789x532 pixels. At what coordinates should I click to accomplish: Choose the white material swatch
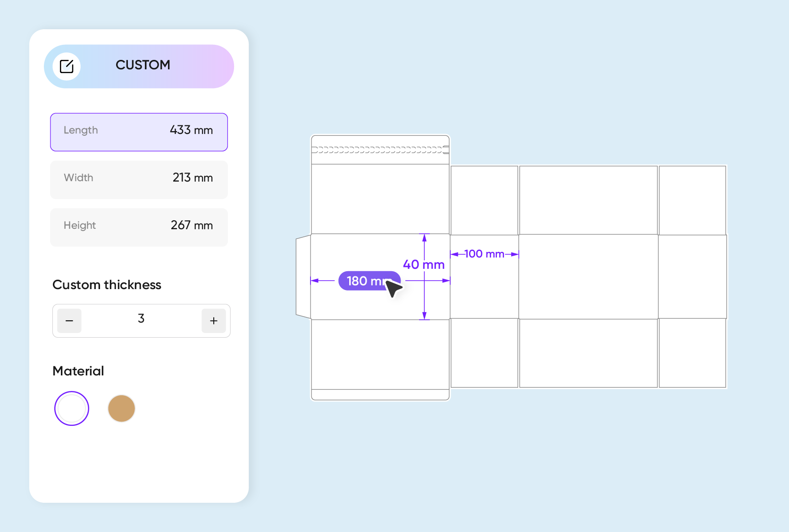coord(72,408)
